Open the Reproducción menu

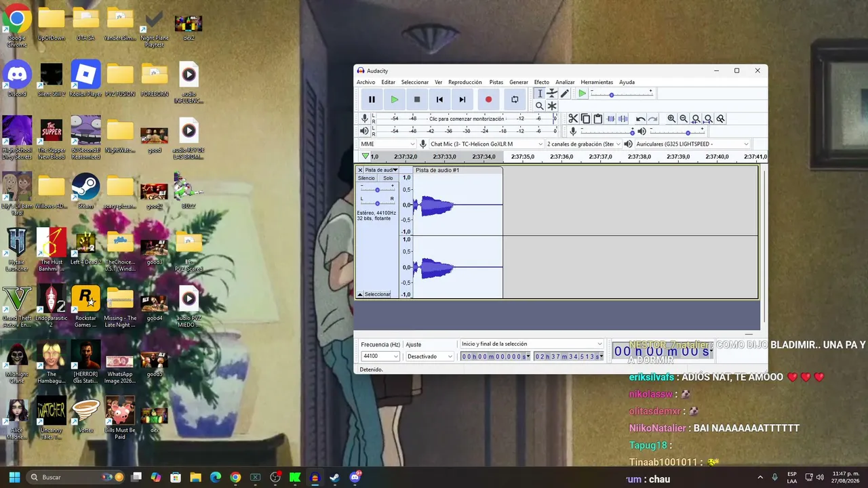(465, 82)
